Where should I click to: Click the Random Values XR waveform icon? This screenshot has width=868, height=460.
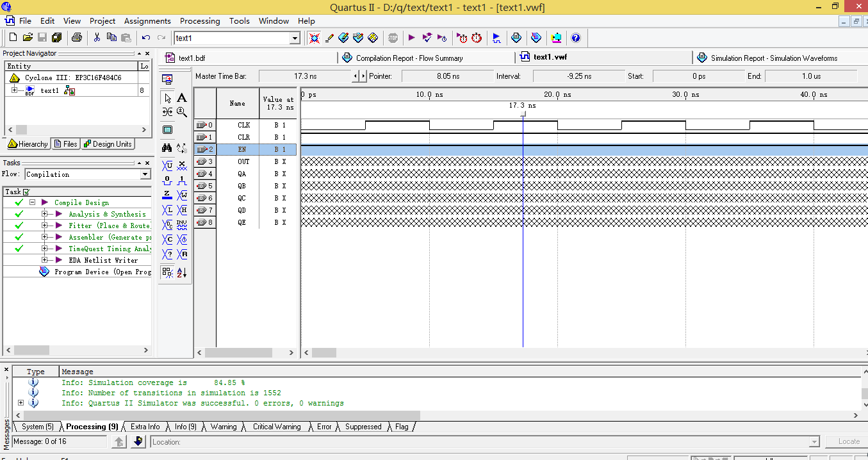(x=182, y=254)
